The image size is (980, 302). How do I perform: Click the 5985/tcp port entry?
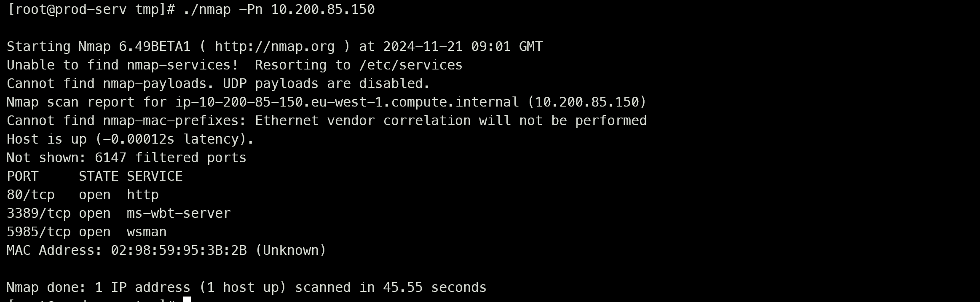coord(39,232)
